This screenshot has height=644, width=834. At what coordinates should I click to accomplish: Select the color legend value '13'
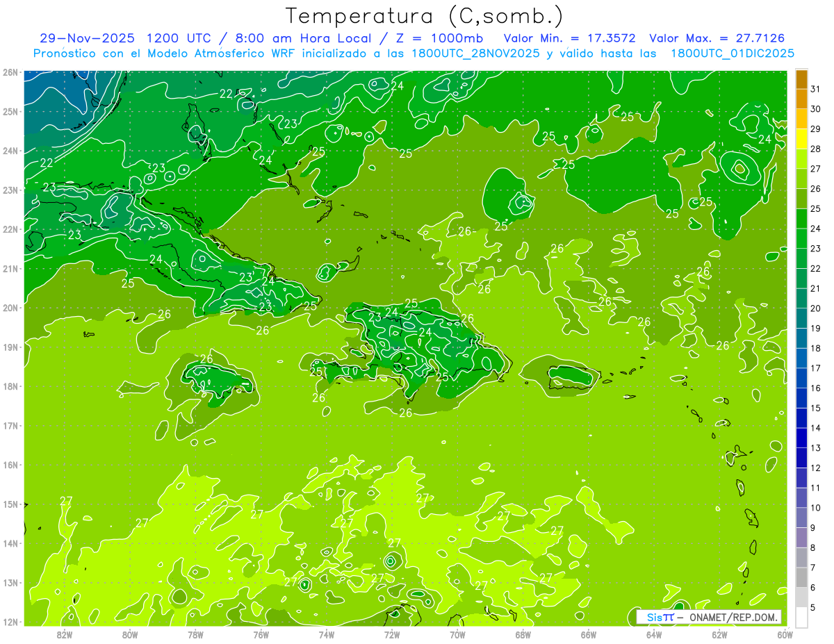tap(815, 448)
